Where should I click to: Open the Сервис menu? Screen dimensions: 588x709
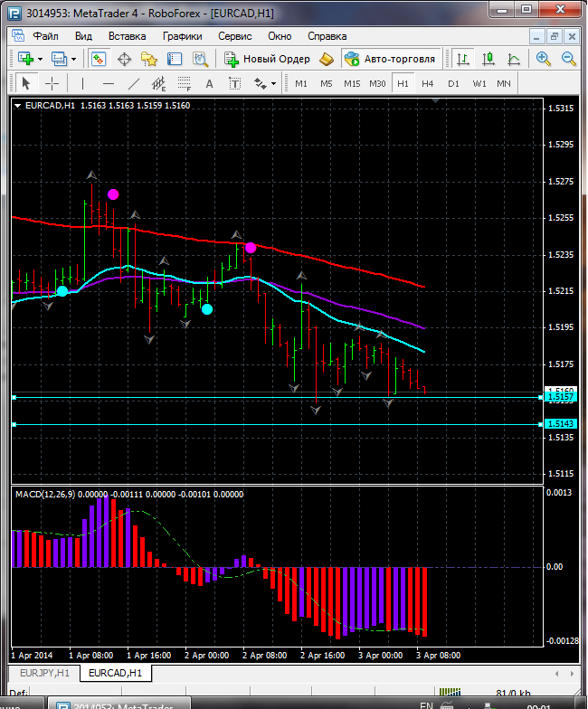click(235, 36)
